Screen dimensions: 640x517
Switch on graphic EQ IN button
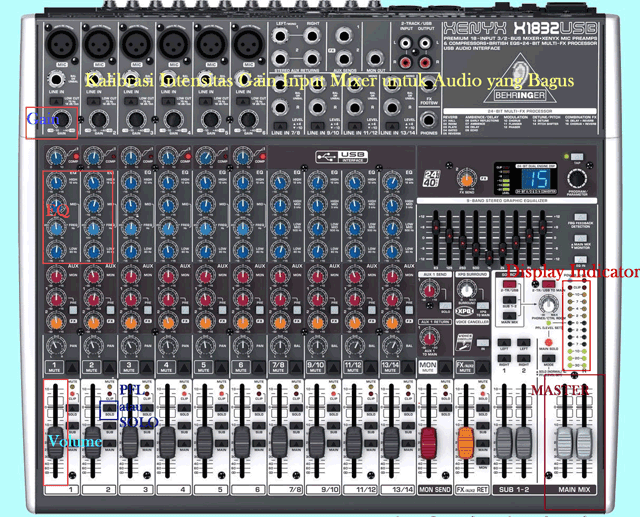(580, 260)
